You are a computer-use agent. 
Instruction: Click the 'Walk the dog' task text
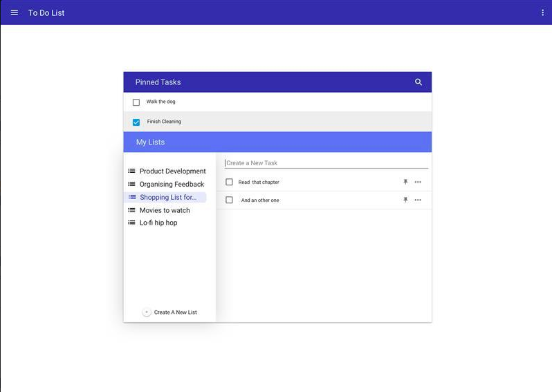[161, 102]
